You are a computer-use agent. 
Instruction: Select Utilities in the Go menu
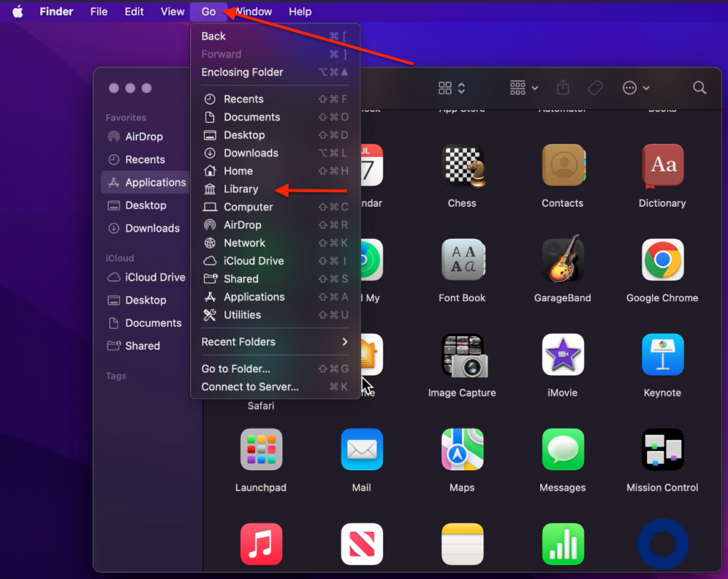(x=275, y=315)
